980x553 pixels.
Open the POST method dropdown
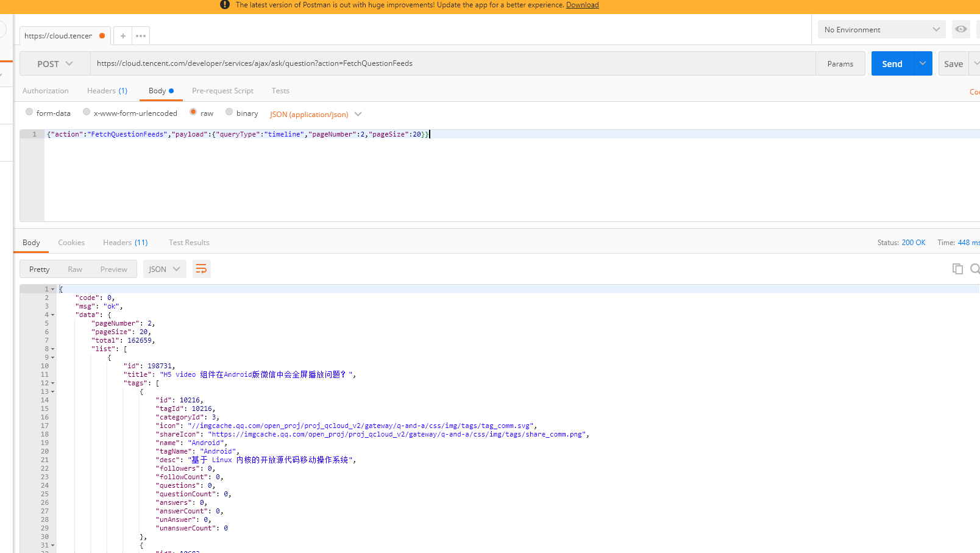(55, 64)
